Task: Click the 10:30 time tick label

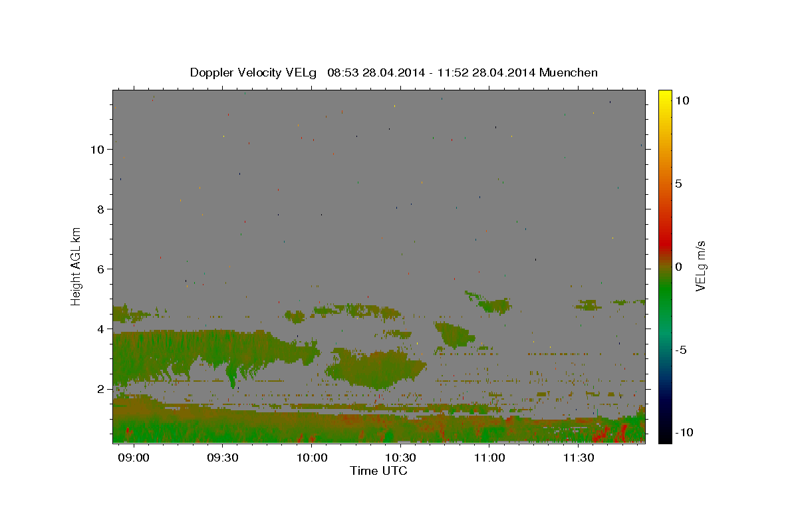Action: pyautogui.click(x=400, y=458)
